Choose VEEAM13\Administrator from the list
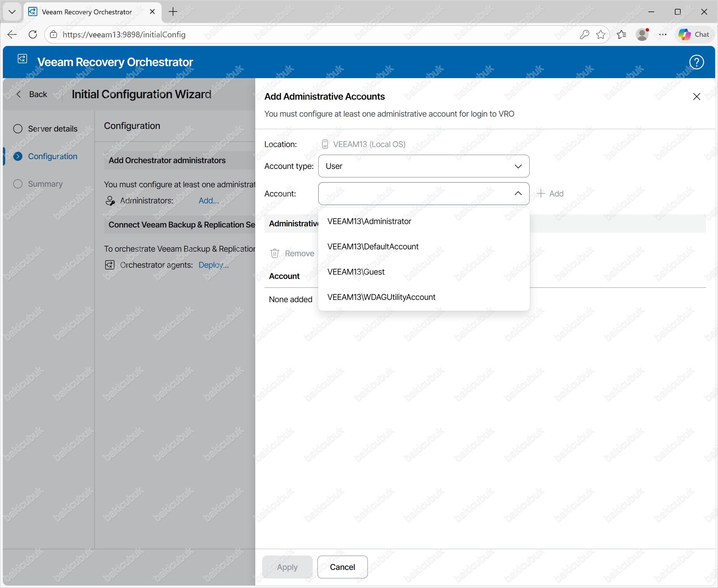Viewport: 718px width, 588px height. 369,221
